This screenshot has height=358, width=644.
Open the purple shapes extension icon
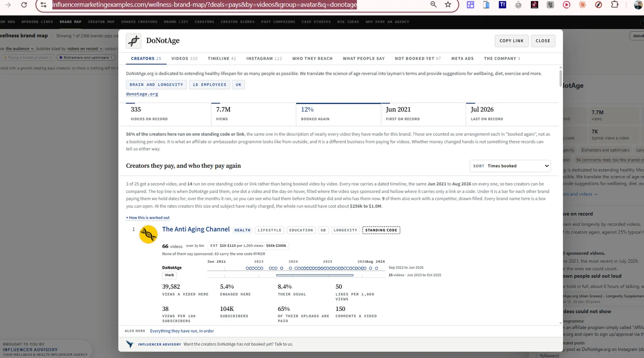point(471,5)
